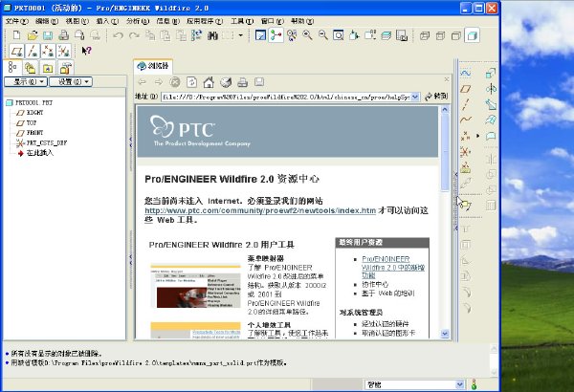Select the Boundary Blend tool
Screen dimensions: 574x392
point(491,120)
